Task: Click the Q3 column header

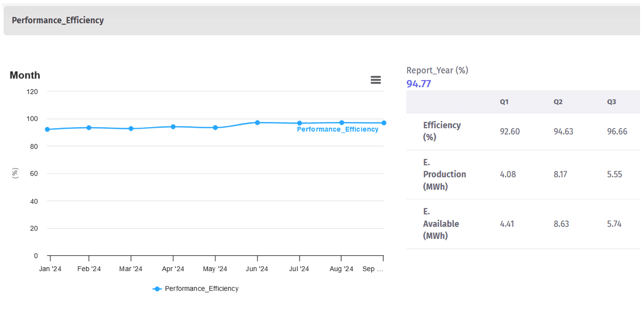Action: [611, 102]
